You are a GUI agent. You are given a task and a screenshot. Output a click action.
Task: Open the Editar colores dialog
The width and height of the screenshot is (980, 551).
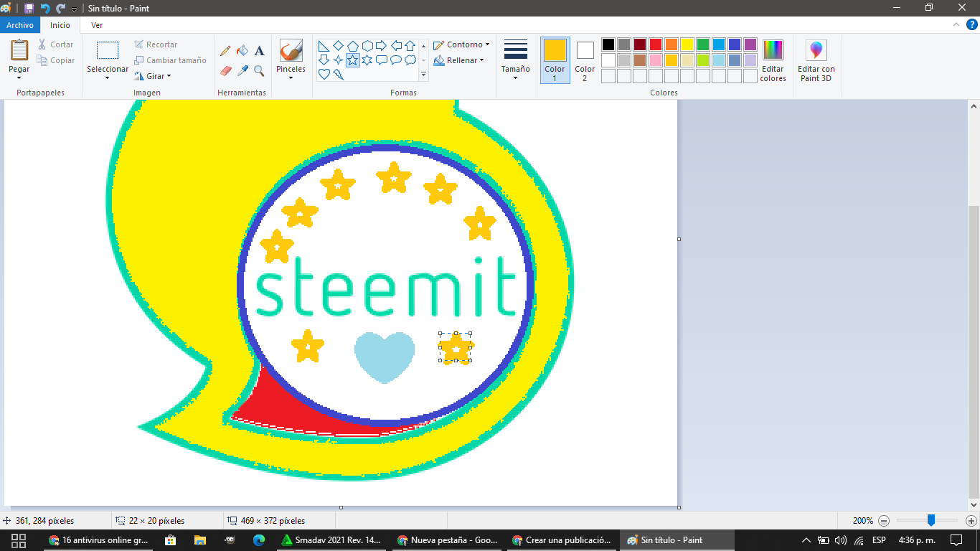773,60
